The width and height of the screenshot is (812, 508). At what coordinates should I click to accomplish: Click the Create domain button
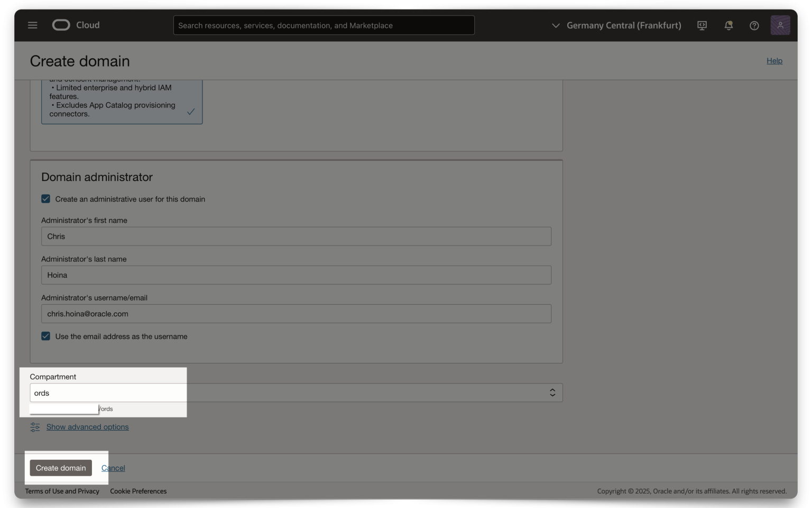[x=60, y=468]
